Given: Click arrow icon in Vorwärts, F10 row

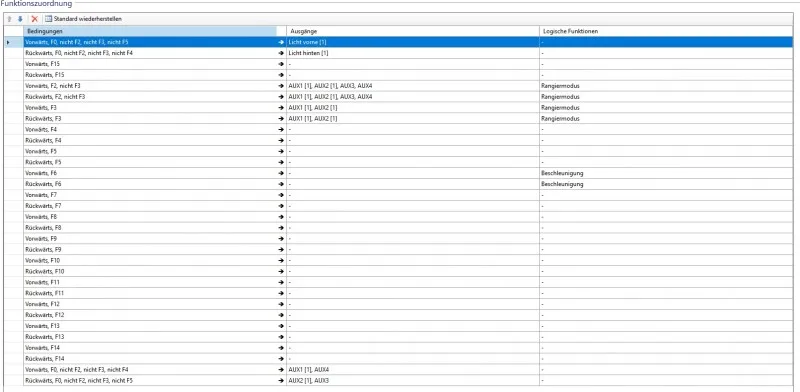Looking at the screenshot, I should tap(281, 261).
